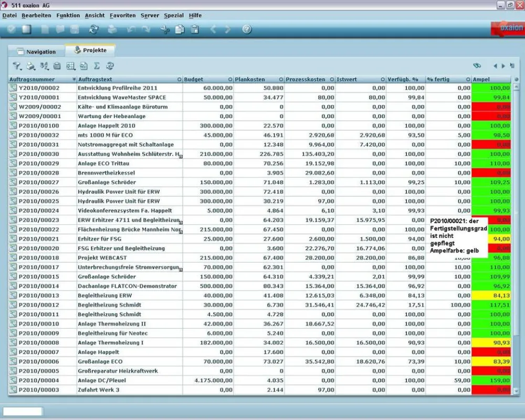Click circle marker on Istwert column header
This screenshot has width=525, height=420.
(x=383, y=79)
